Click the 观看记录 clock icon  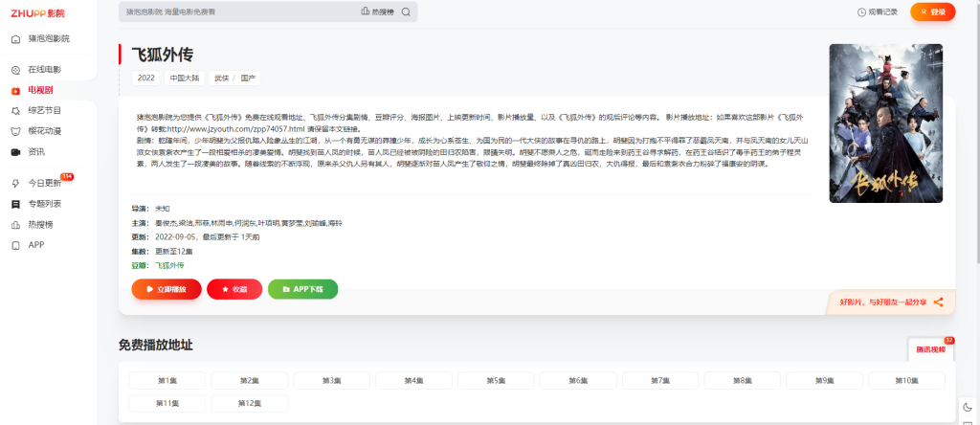(x=862, y=11)
